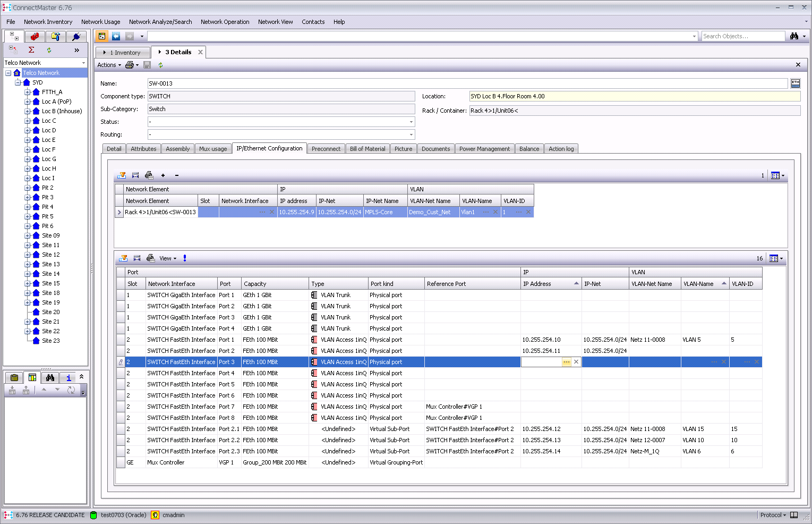Open the Network Operation menu
Image resolution: width=812 pixels, height=524 pixels.
pos(225,22)
